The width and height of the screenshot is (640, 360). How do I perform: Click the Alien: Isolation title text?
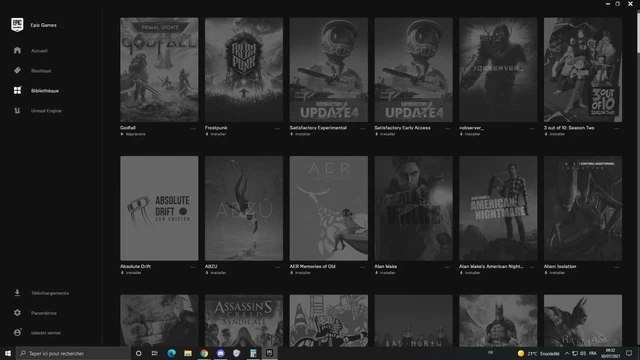560,267
